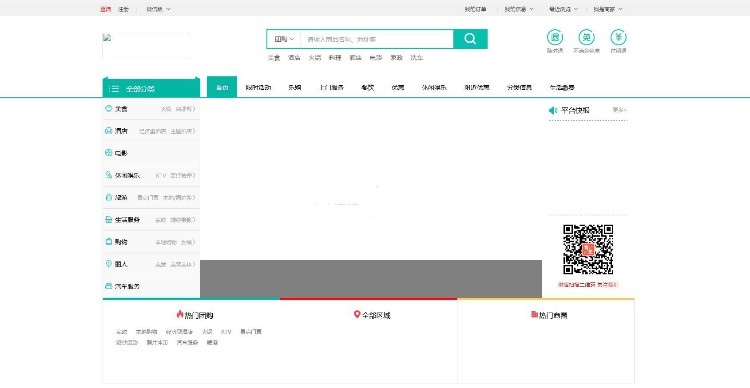Click the 生活服务 storefront icon

[x=108, y=220]
